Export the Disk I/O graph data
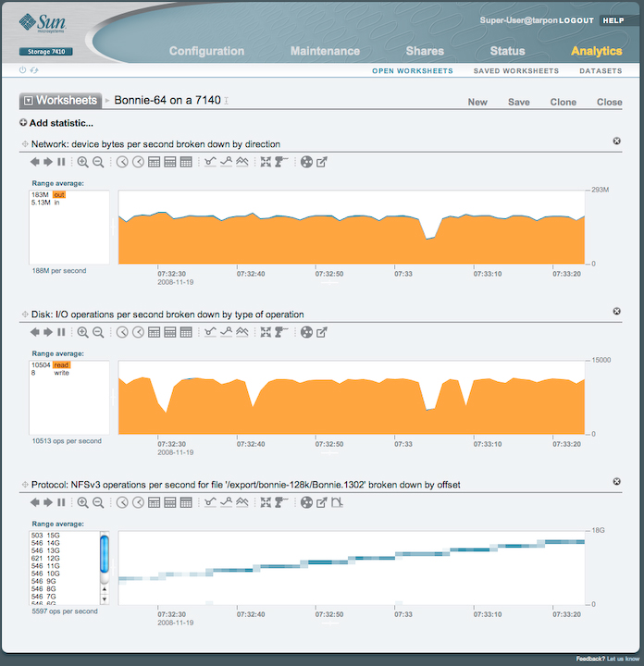This screenshot has width=644, height=666. [x=322, y=332]
